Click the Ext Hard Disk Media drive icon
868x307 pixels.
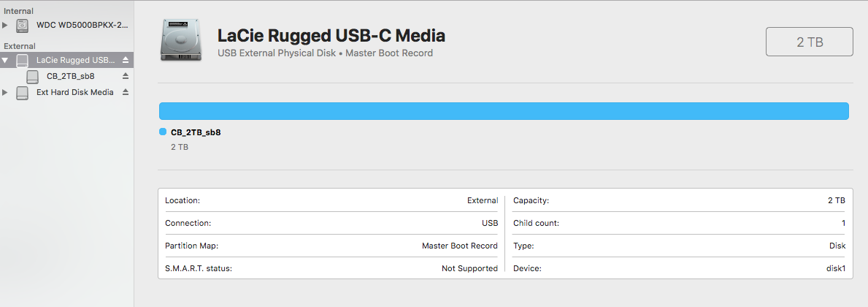tap(23, 93)
